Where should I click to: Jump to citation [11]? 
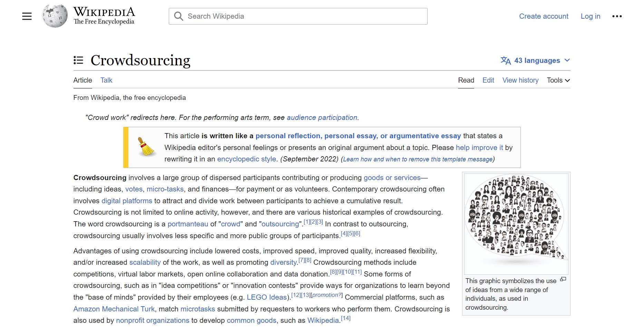pos(357,272)
